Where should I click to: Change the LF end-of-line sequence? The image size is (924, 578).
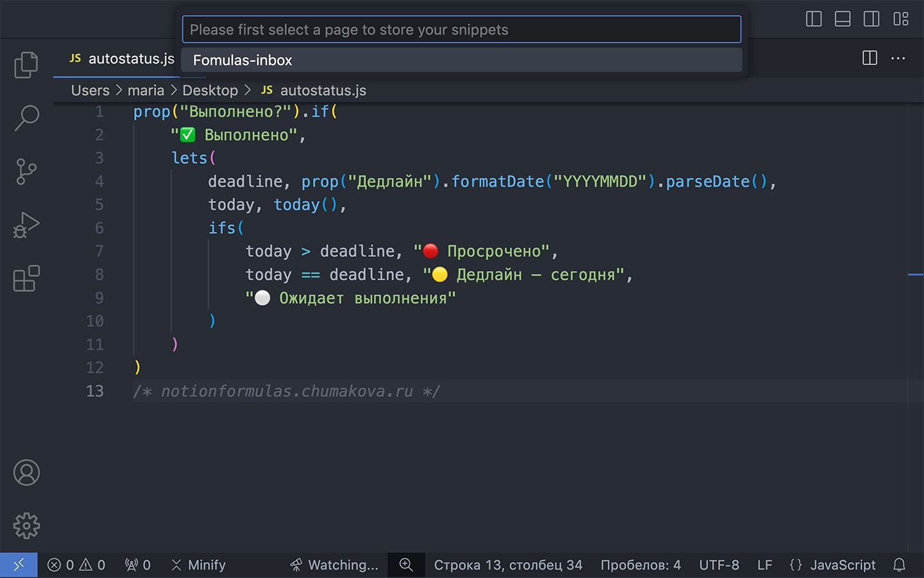(764, 565)
